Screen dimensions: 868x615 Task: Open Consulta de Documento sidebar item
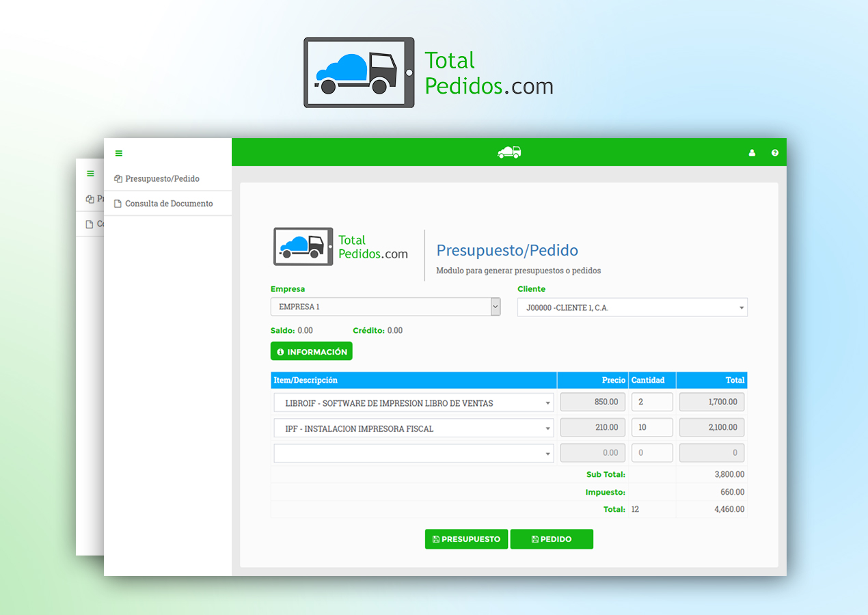169,204
